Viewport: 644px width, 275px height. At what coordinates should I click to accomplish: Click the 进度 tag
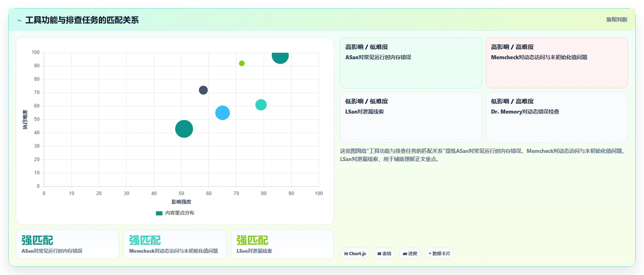pos(410,254)
